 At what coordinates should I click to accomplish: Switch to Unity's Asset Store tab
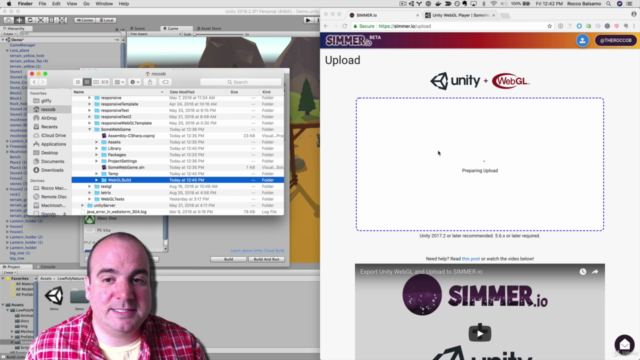tap(209, 29)
